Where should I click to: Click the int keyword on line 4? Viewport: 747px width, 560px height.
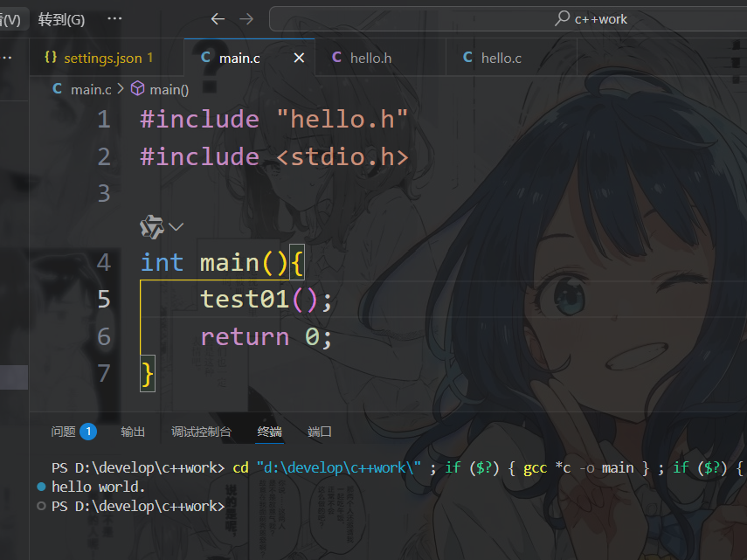point(162,262)
